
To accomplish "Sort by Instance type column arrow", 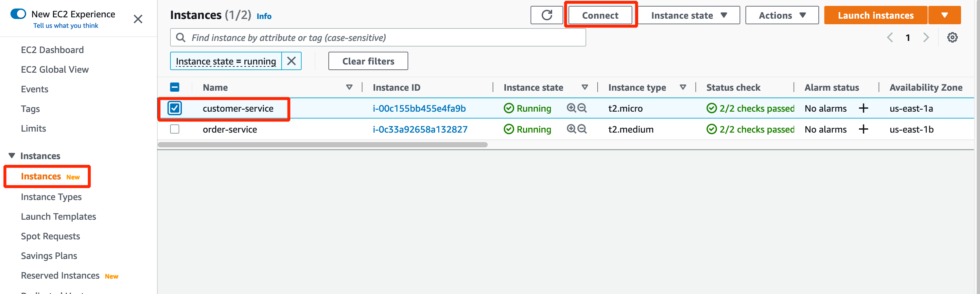I will point(683,87).
